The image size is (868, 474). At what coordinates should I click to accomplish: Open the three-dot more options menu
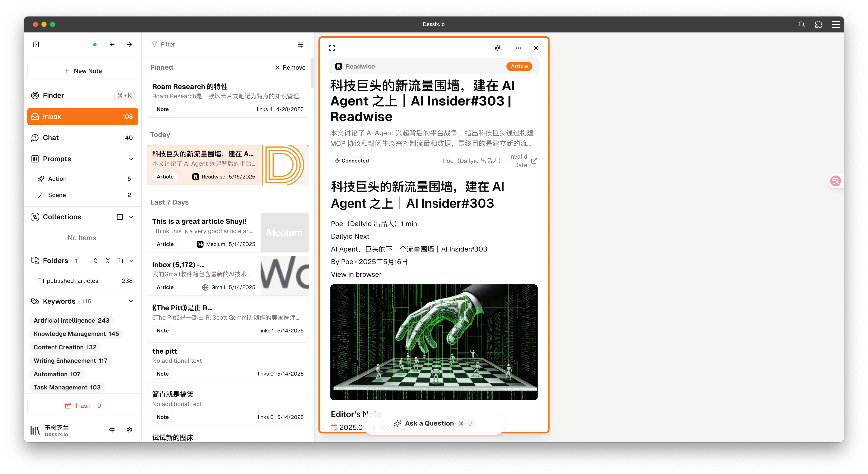518,48
